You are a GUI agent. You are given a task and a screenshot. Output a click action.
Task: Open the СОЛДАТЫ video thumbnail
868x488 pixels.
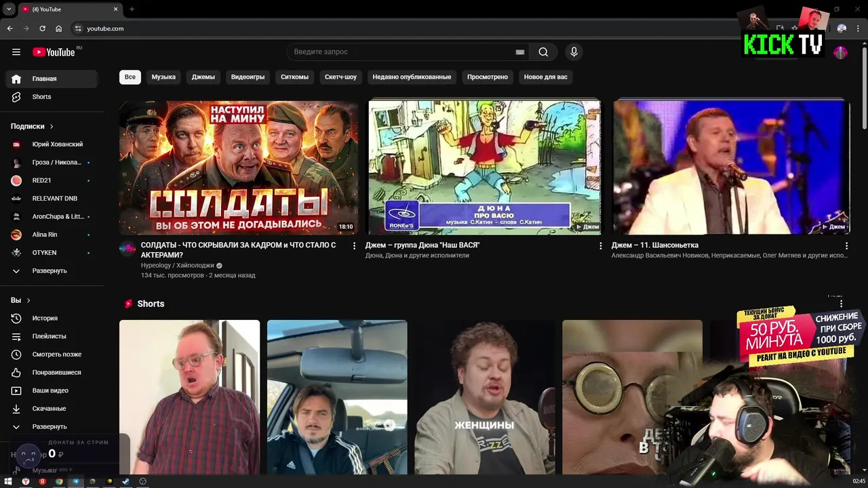click(239, 167)
